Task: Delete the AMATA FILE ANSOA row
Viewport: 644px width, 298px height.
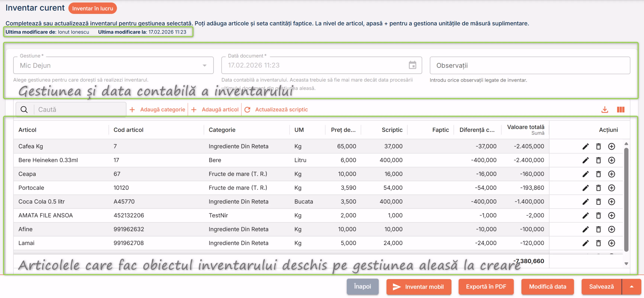Action: pos(598,215)
